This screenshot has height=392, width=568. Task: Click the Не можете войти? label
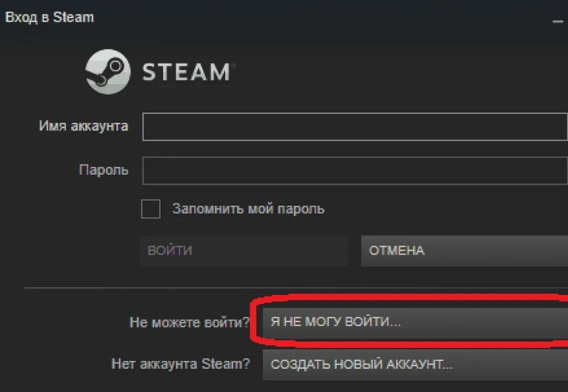click(190, 322)
